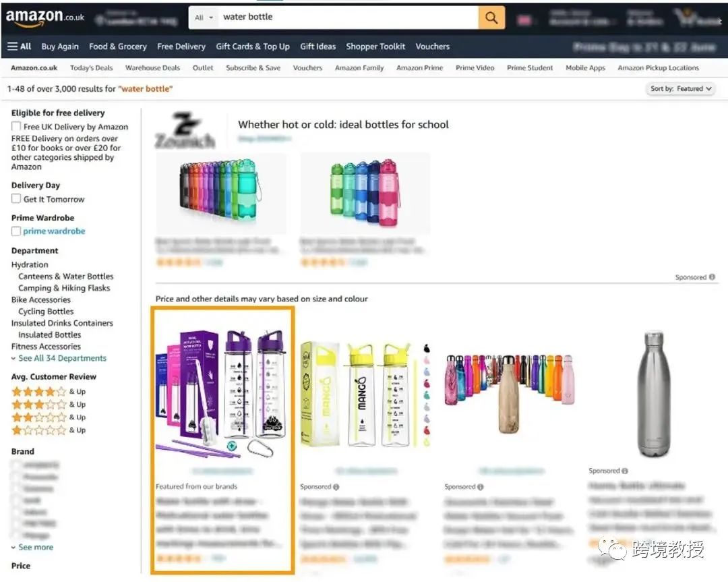The height and width of the screenshot is (582, 728).
Task: Check the prime wardrobe checkbox
Action: coord(16,231)
